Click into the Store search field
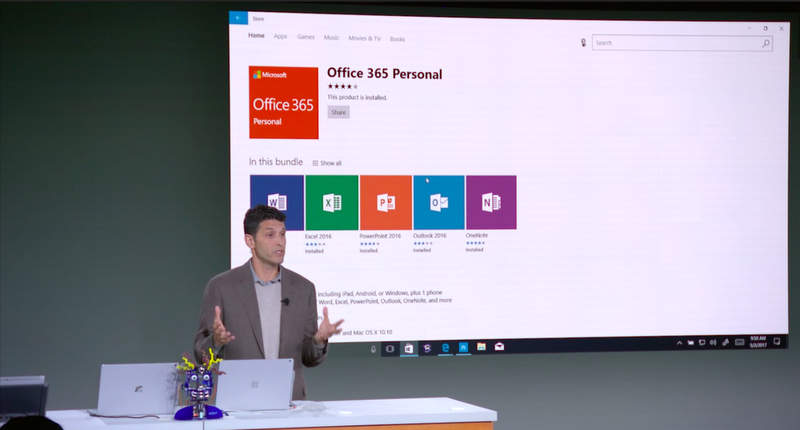This screenshot has width=800, height=430. (x=682, y=43)
